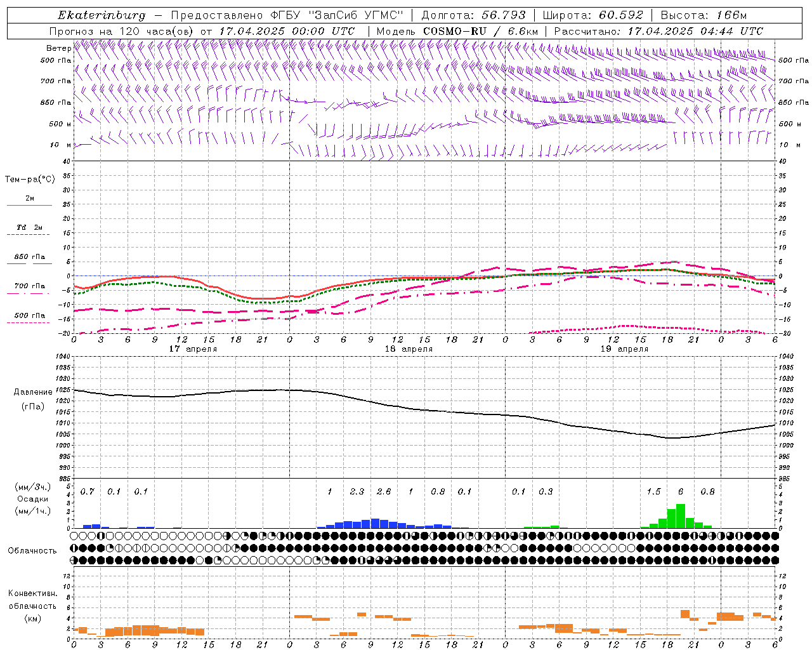Click the 'Тем-ра(°C)' temperature label
The width and height of the screenshot is (812, 650).
coord(30,180)
